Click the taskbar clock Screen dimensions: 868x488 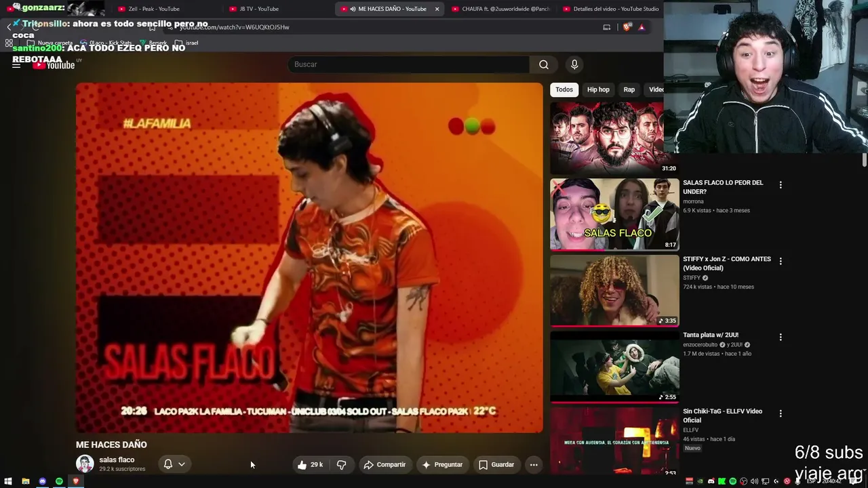pyautogui.click(x=832, y=481)
